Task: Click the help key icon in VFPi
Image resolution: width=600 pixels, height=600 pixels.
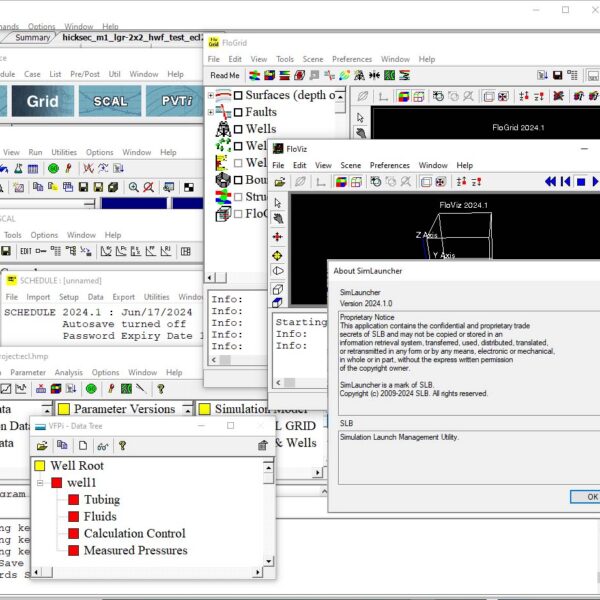Action: tap(122, 445)
